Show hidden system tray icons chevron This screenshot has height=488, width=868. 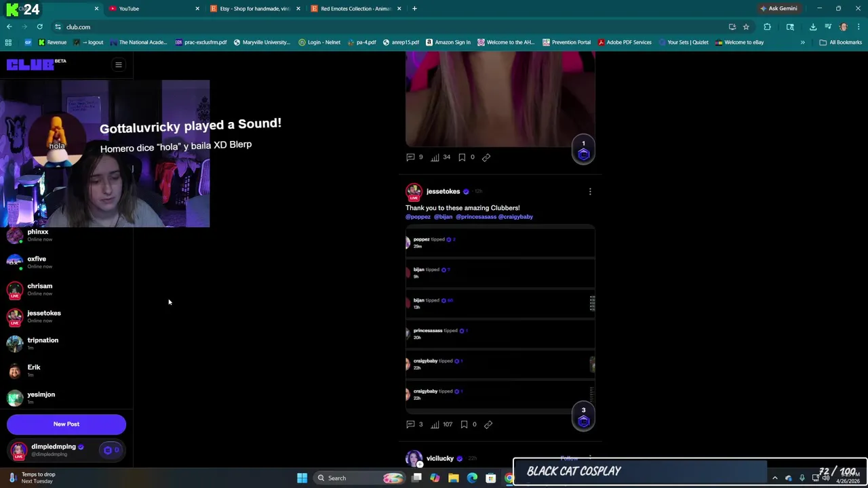coord(775,478)
